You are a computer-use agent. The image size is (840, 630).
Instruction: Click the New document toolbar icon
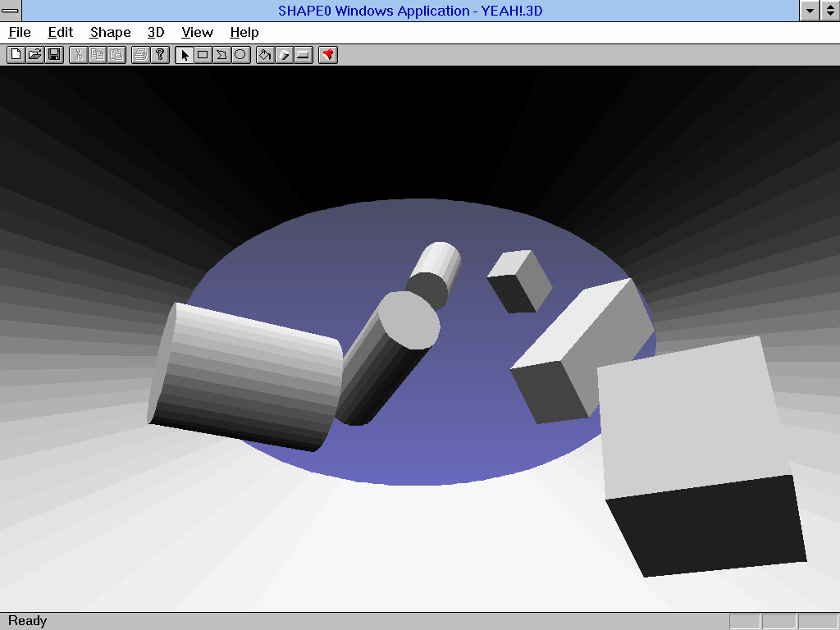pyautogui.click(x=16, y=55)
